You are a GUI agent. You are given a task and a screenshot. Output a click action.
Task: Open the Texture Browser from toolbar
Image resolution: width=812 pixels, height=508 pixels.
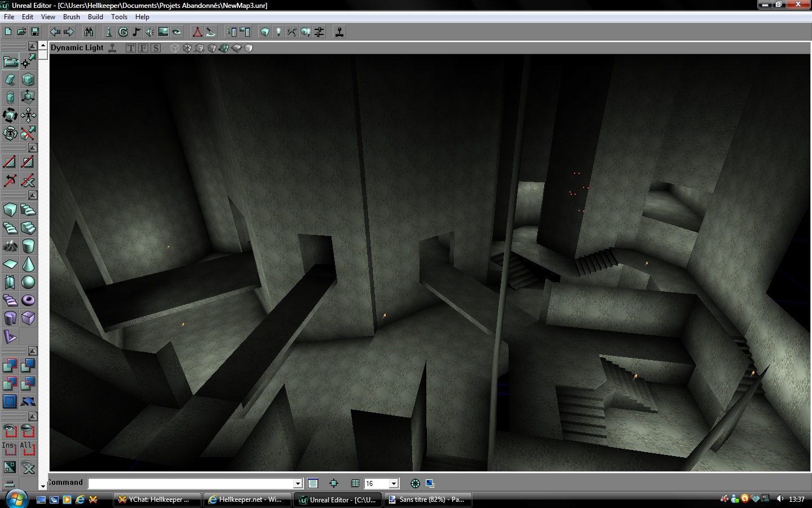(x=164, y=32)
